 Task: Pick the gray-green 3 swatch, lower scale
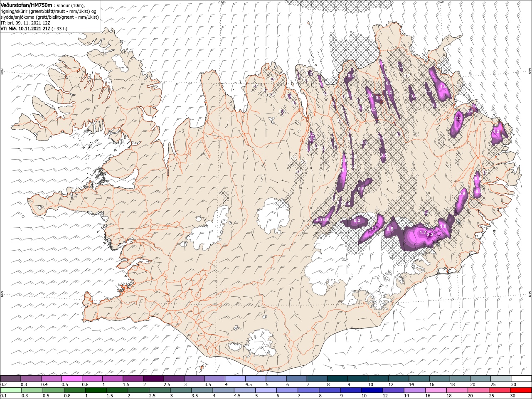pyautogui.click(x=181, y=390)
